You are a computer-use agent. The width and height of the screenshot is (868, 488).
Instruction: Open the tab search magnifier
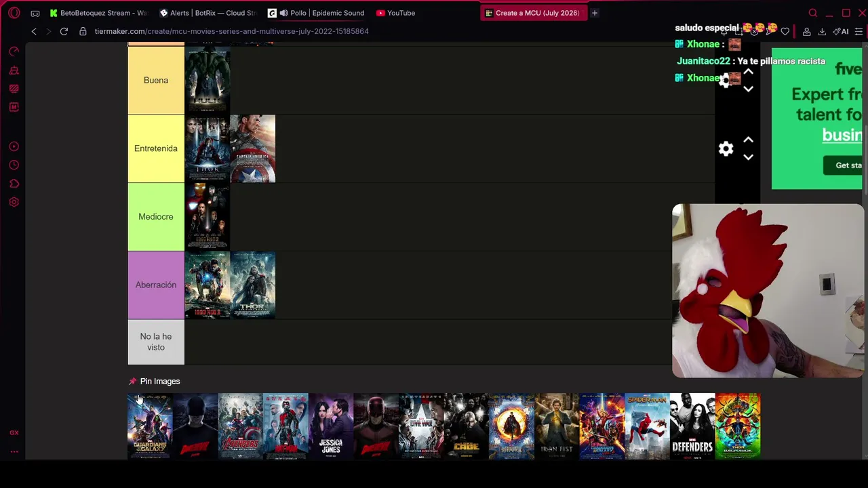coord(813,13)
